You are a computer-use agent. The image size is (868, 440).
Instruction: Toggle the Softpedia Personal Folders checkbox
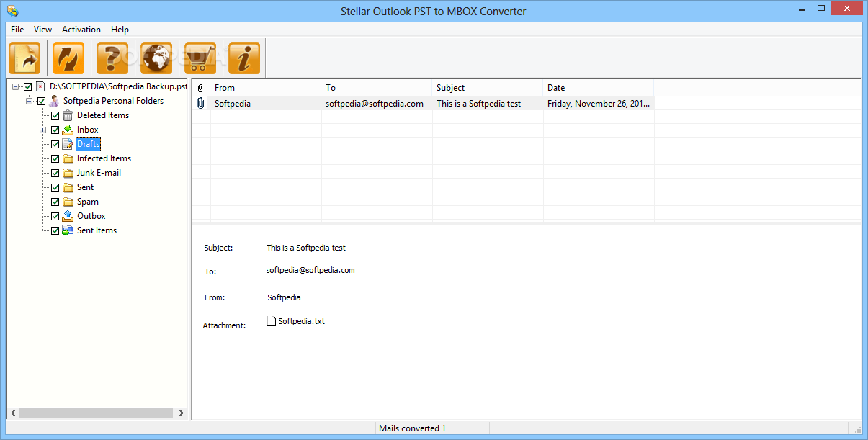pyautogui.click(x=41, y=101)
